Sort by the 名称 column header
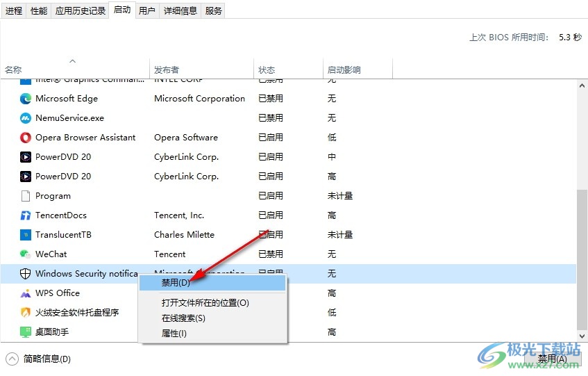588x376 pixels. [x=75, y=70]
